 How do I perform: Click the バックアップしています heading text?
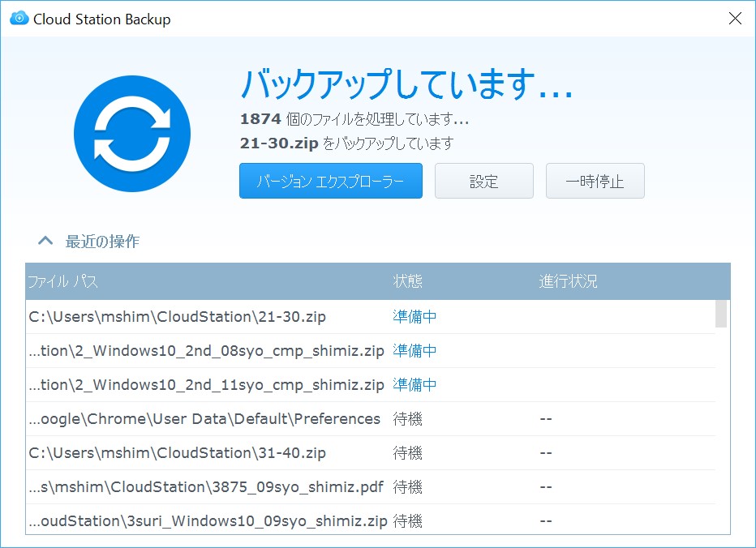404,84
